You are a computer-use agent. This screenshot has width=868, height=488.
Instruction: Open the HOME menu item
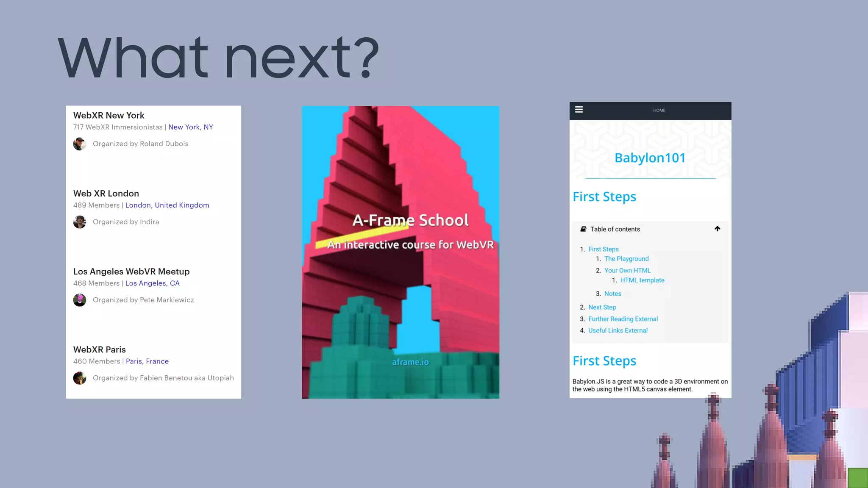coord(659,111)
